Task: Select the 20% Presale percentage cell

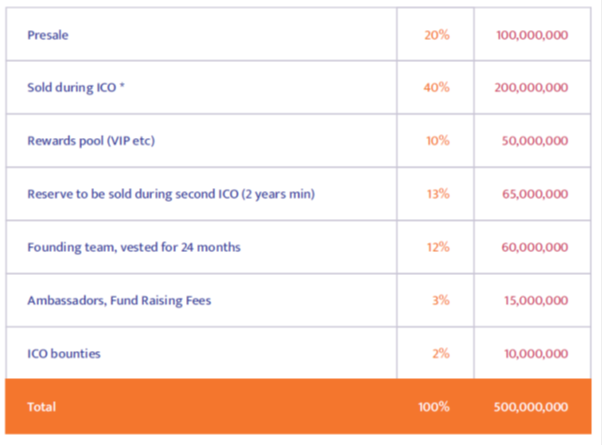Action: tap(437, 35)
